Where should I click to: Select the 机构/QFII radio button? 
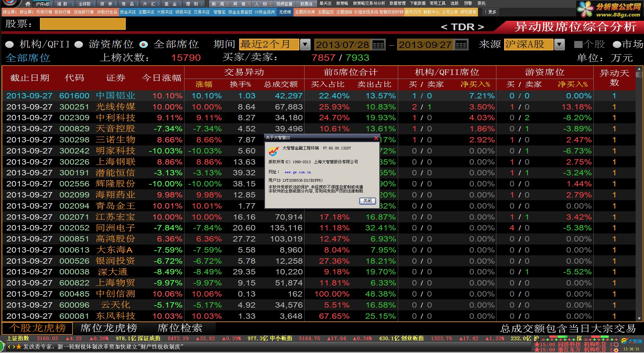pos(9,45)
